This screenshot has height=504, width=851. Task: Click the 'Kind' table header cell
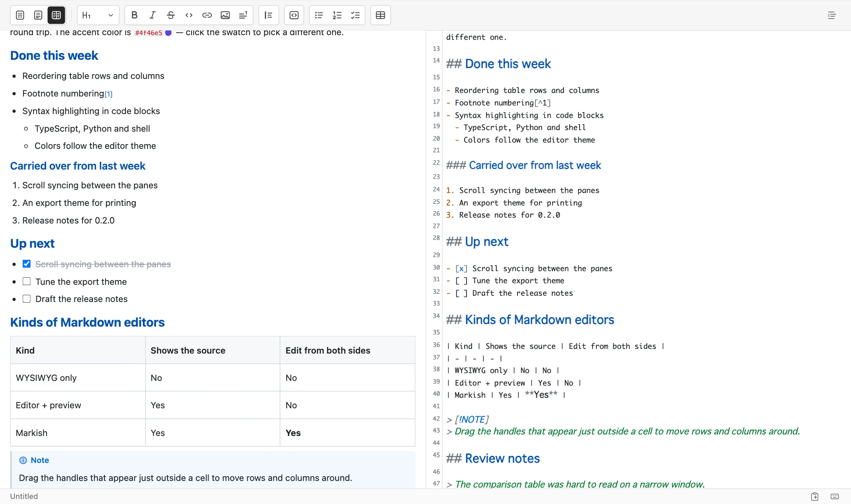[x=78, y=350]
